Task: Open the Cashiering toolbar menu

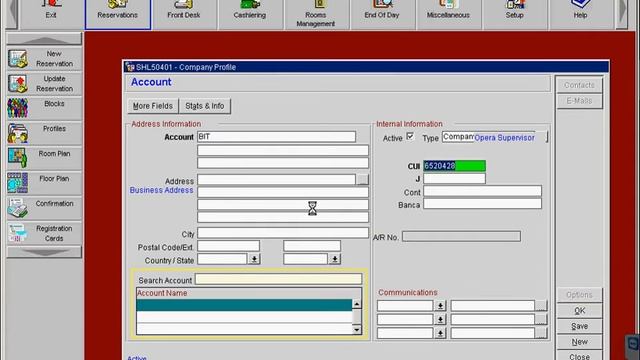Action: (x=250, y=14)
